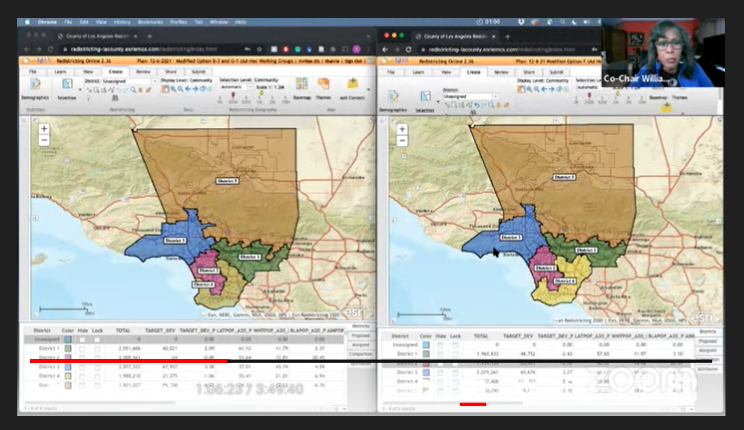The image size is (744, 430).
Task: Click back arrow in right Chrome window
Action: click(x=385, y=49)
